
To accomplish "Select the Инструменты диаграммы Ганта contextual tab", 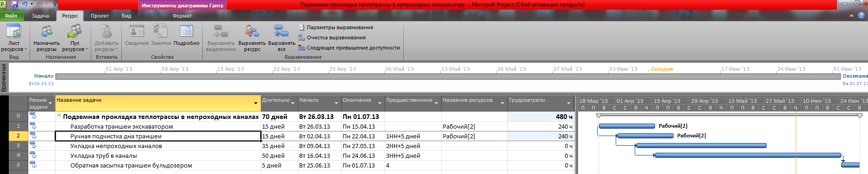I will pos(182,6).
